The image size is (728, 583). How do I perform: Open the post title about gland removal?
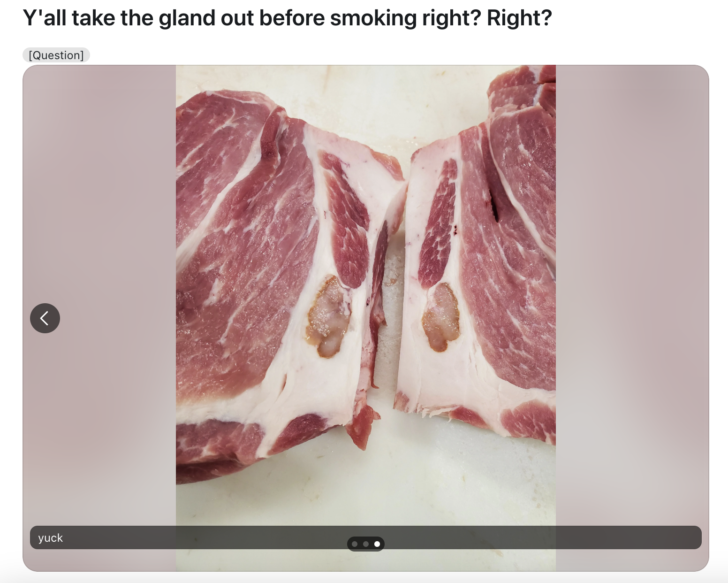coord(287,18)
